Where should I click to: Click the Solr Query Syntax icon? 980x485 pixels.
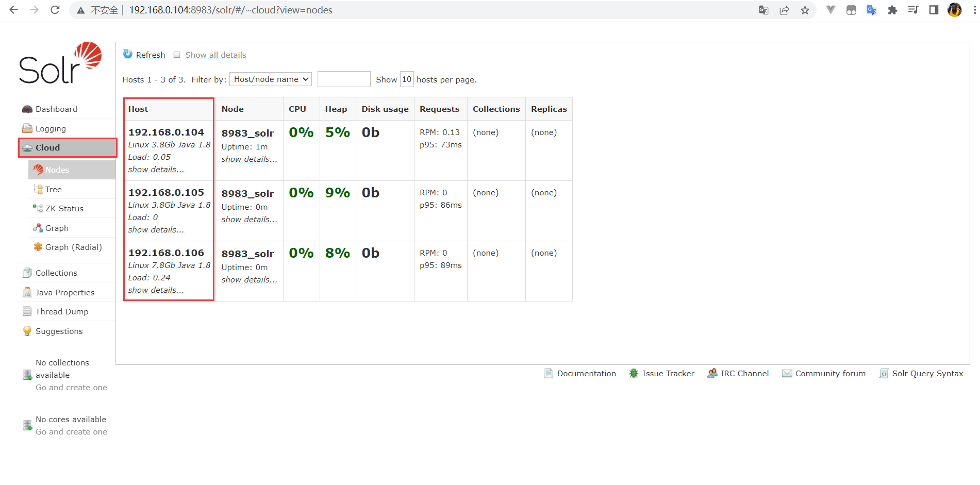pos(884,373)
